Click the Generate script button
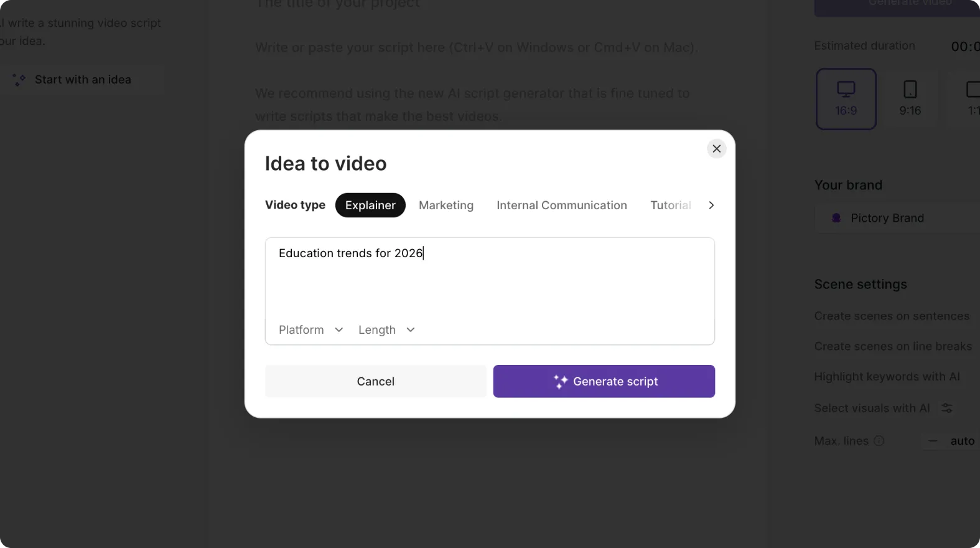 point(604,381)
